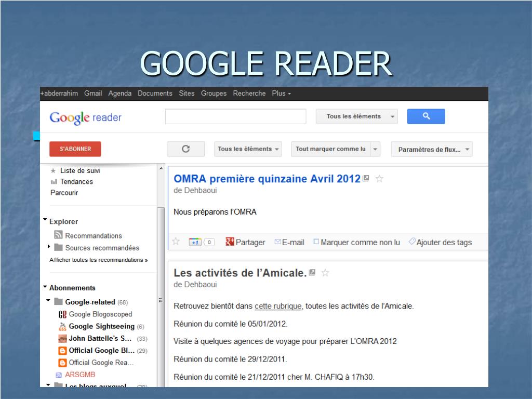Select the Recommandations label
This screenshot has height=399, width=532.
[94, 236]
